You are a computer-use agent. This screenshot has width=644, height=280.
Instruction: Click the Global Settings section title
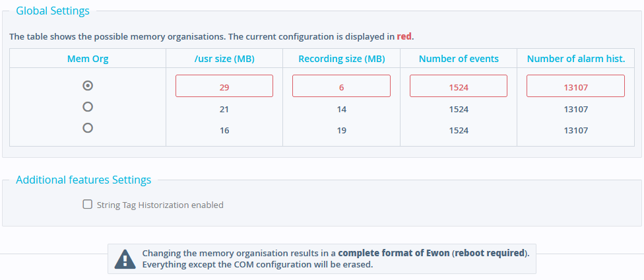tap(53, 11)
